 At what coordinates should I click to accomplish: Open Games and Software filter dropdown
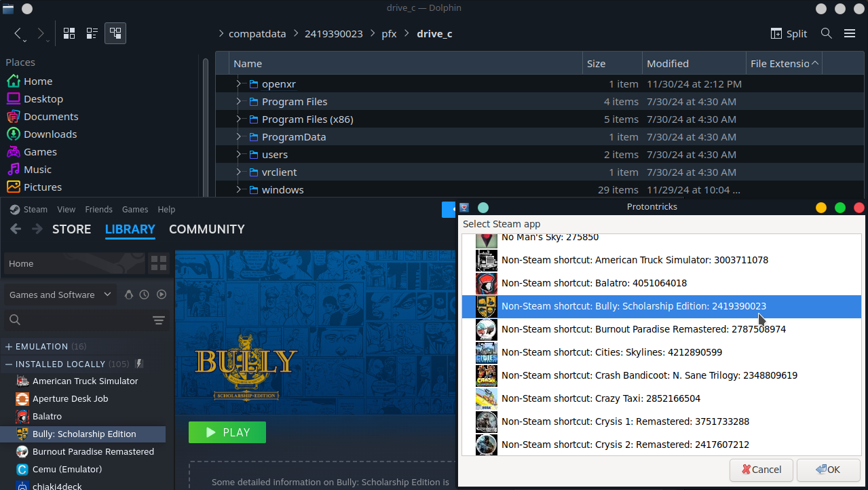[x=60, y=295]
